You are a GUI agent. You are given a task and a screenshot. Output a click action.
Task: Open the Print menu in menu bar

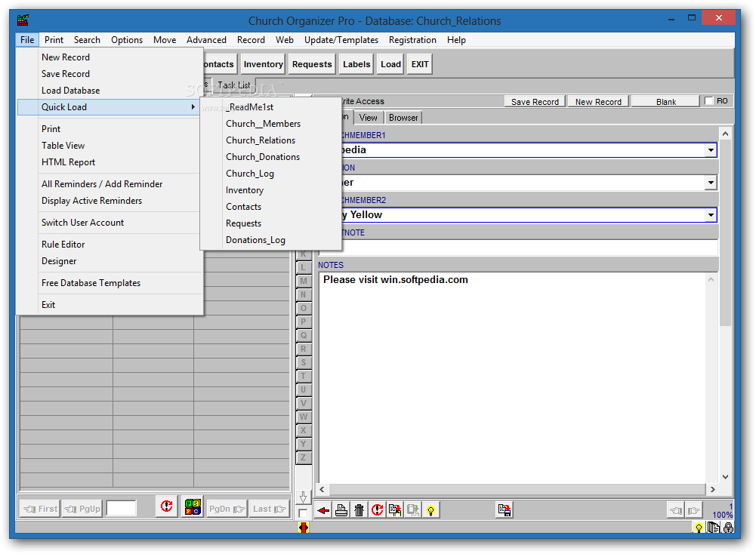pyautogui.click(x=54, y=40)
